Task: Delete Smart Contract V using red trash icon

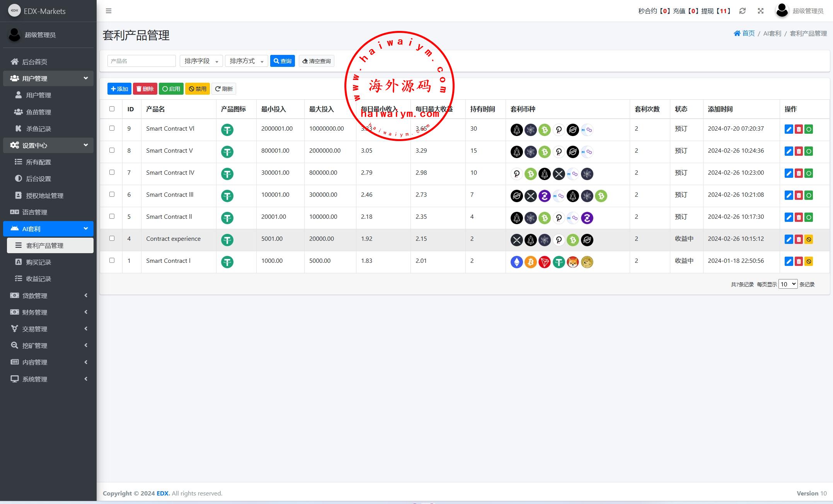Action: click(x=799, y=151)
